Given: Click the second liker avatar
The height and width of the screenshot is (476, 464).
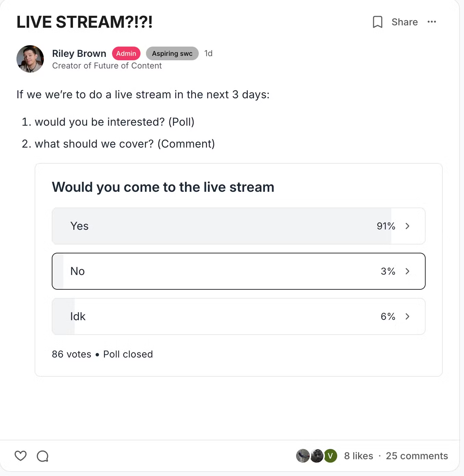Looking at the screenshot, I should 317,456.
